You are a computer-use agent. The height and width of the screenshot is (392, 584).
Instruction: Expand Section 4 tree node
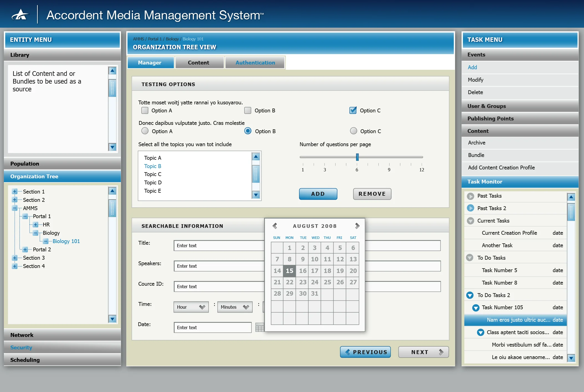[x=15, y=266]
